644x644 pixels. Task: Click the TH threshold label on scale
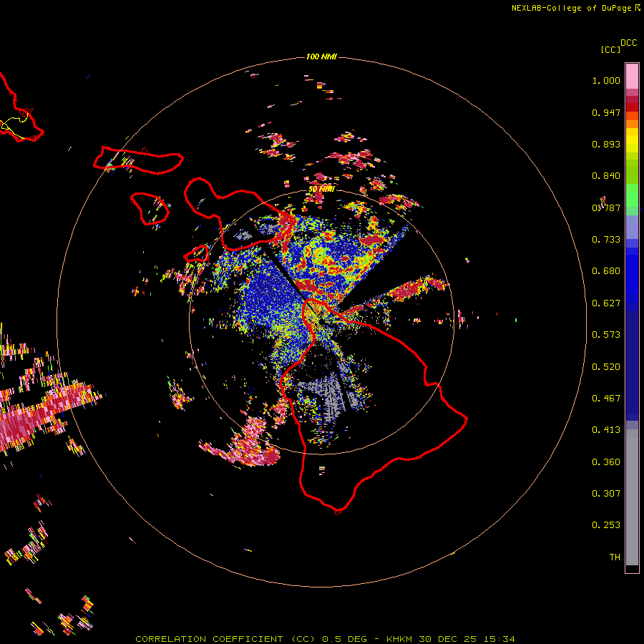click(x=615, y=557)
